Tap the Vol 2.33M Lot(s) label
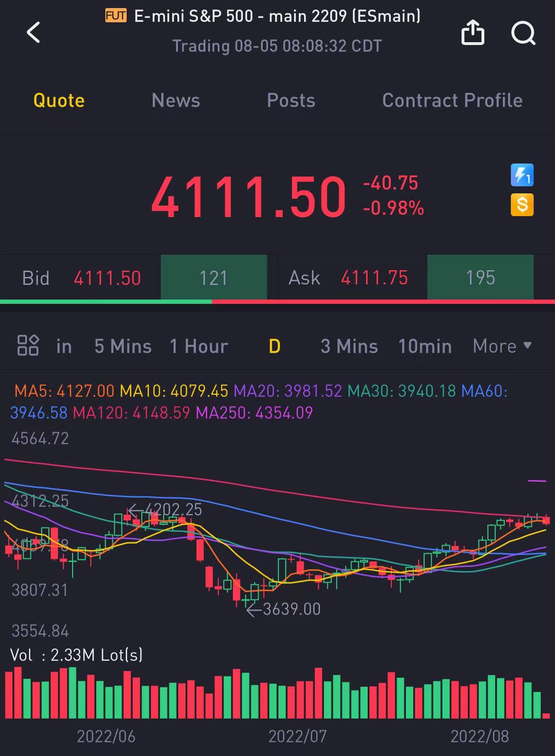The height and width of the screenshot is (756, 555). pyautogui.click(x=76, y=655)
